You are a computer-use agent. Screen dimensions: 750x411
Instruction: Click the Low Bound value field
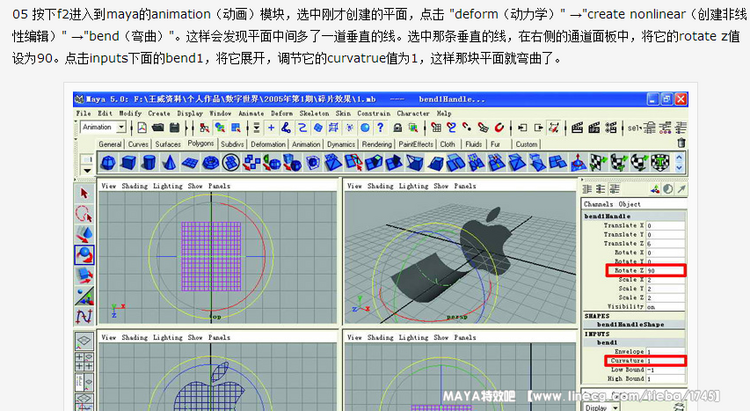[665, 370]
